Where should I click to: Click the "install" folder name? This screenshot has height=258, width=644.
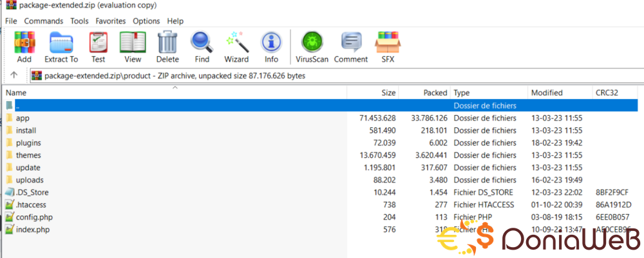(26, 131)
